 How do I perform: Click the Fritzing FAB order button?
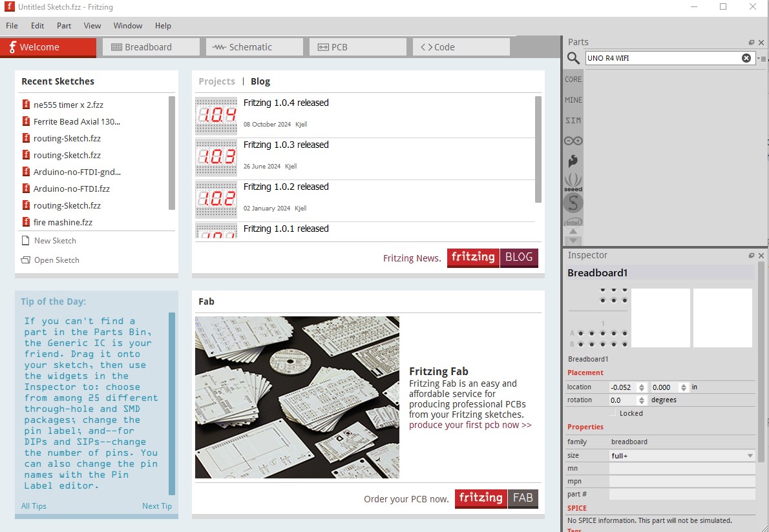click(496, 498)
